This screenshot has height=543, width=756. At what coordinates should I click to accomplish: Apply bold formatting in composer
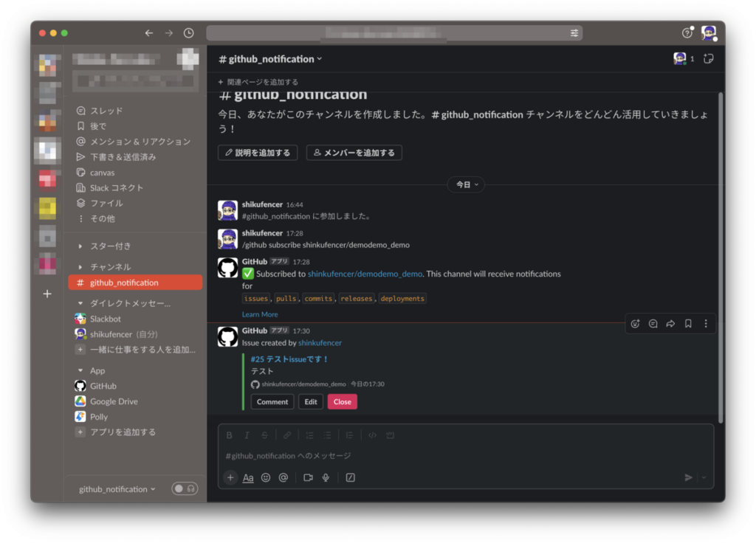pos(230,435)
